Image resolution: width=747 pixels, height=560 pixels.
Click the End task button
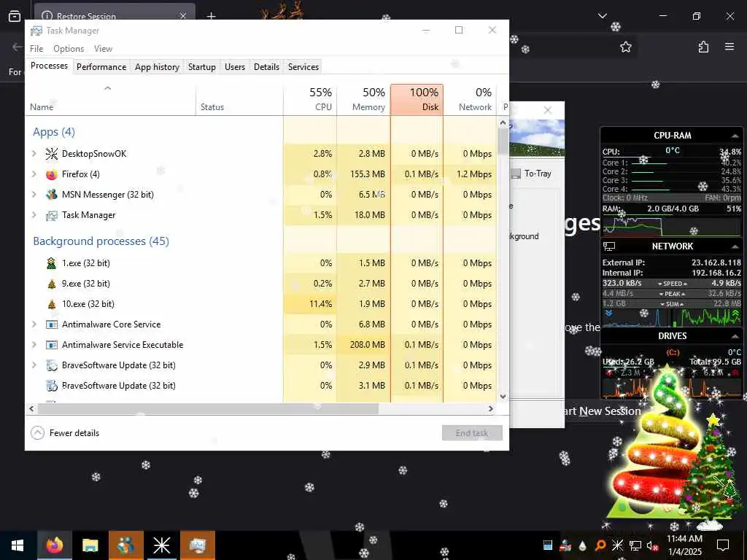point(472,433)
